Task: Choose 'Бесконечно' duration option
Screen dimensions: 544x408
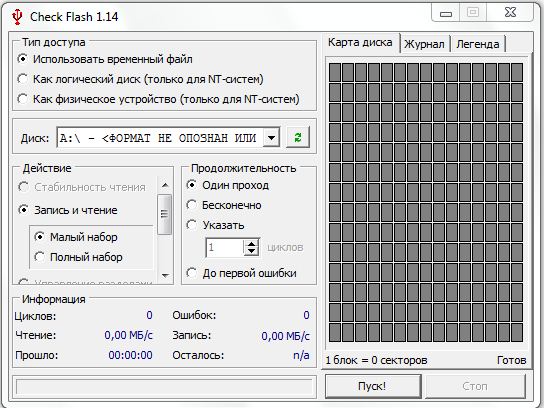Action: (224, 205)
